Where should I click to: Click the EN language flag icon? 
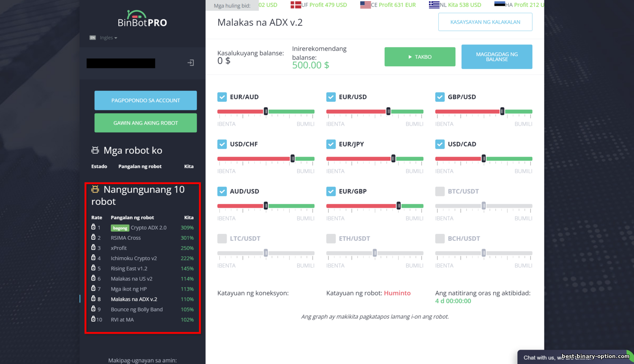tap(93, 38)
